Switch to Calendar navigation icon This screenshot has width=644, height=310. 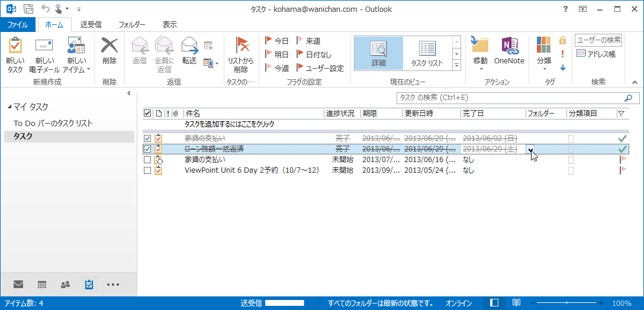[41, 284]
